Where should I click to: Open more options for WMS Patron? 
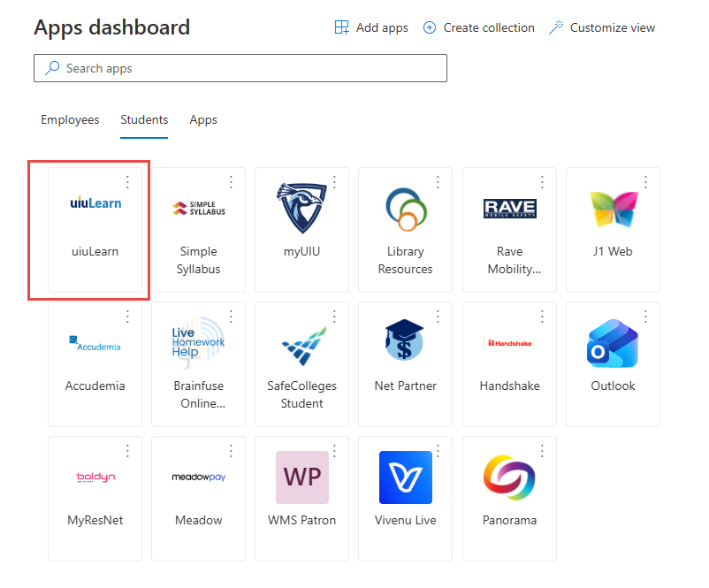pyautogui.click(x=334, y=450)
